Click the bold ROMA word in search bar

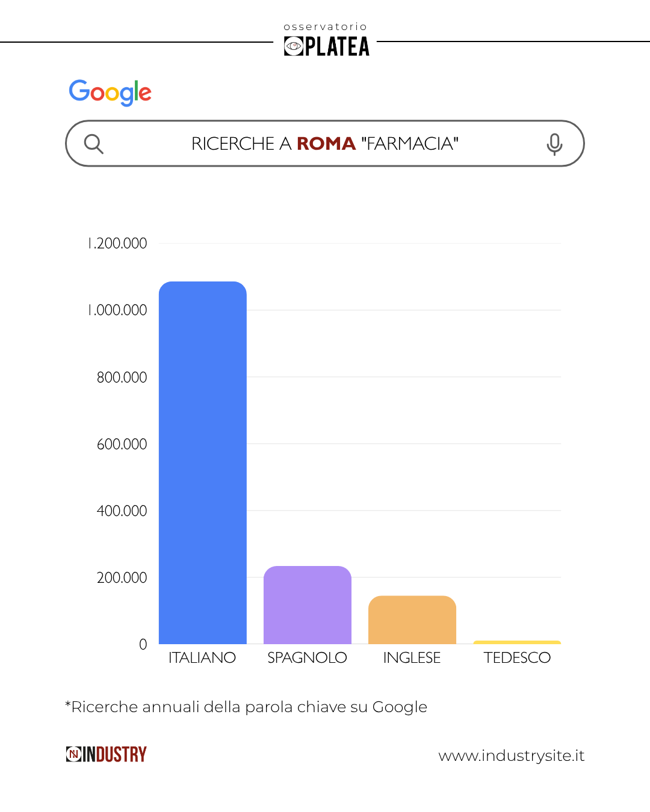coord(326,144)
